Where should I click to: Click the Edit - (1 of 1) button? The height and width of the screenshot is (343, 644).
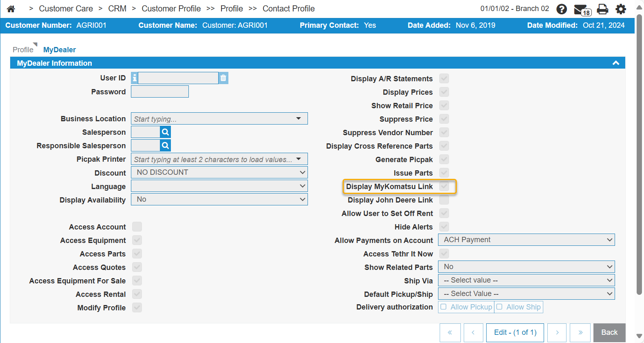(x=515, y=332)
